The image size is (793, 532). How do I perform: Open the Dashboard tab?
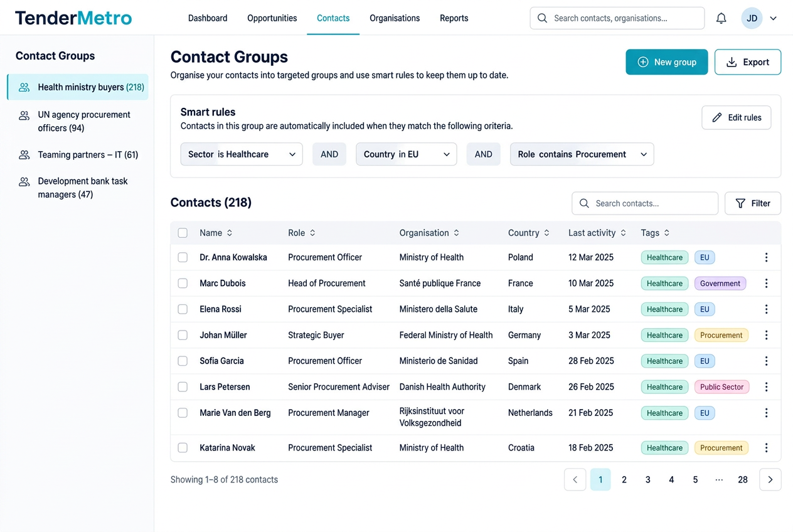tap(208, 18)
